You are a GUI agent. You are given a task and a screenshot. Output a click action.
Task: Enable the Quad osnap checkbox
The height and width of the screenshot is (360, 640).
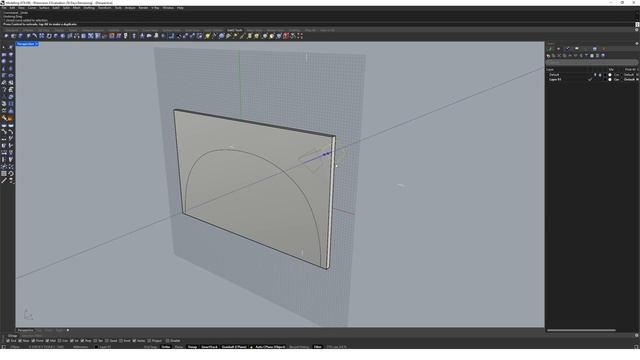click(x=107, y=340)
